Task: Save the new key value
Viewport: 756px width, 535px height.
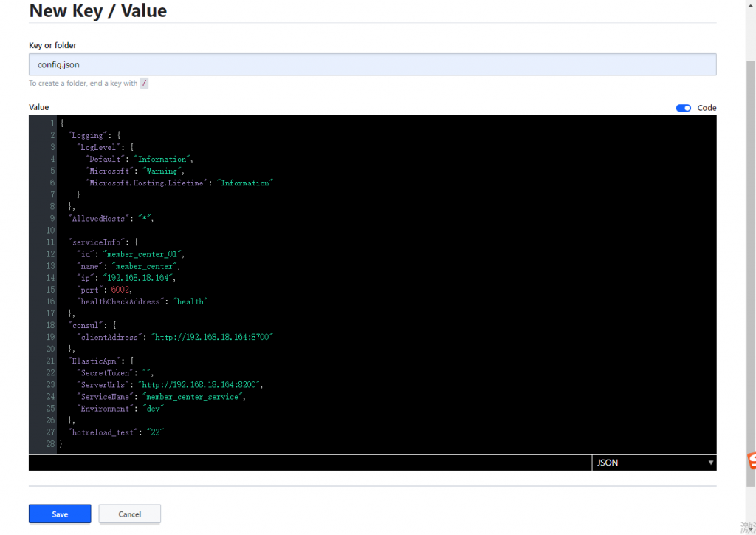Action: coord(60,514)
